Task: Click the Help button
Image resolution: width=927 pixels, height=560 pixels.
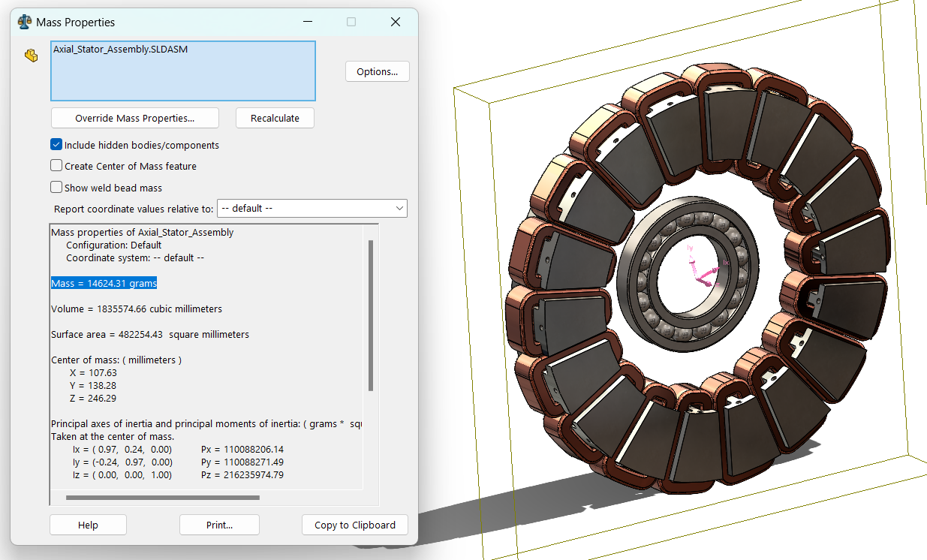Action: (88, 525)
